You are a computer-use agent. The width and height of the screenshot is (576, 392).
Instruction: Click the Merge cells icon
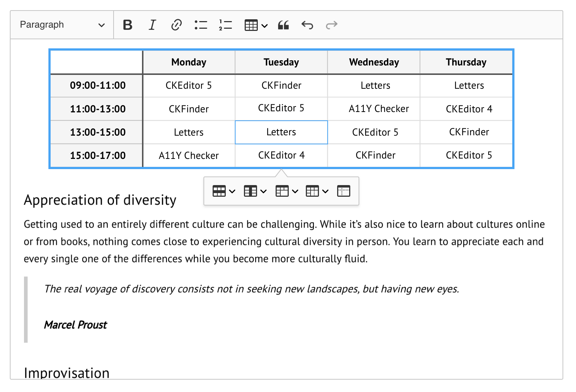click(x=282, y=191)
